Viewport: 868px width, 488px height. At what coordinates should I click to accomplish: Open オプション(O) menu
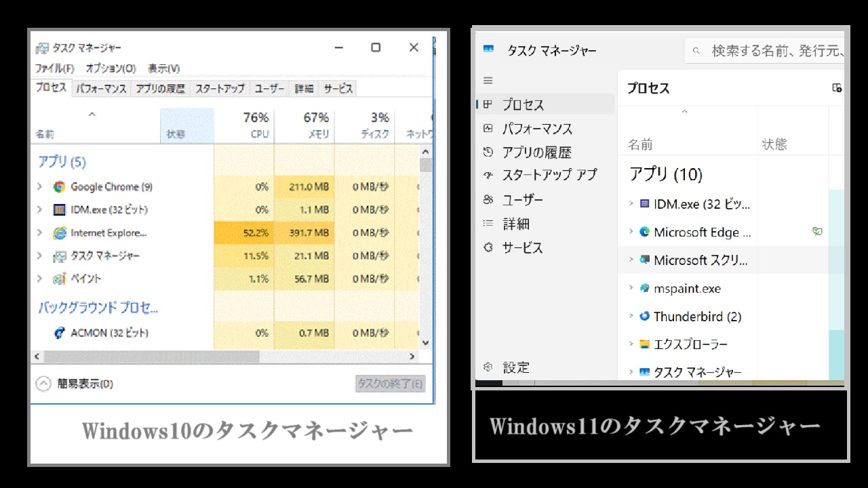111,68
